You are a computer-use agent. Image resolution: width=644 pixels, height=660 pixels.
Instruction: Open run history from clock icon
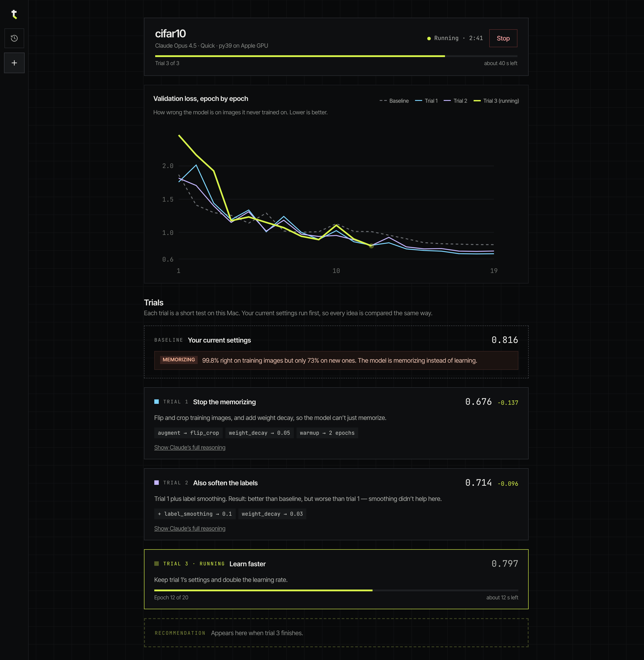[x=14, y=38]
